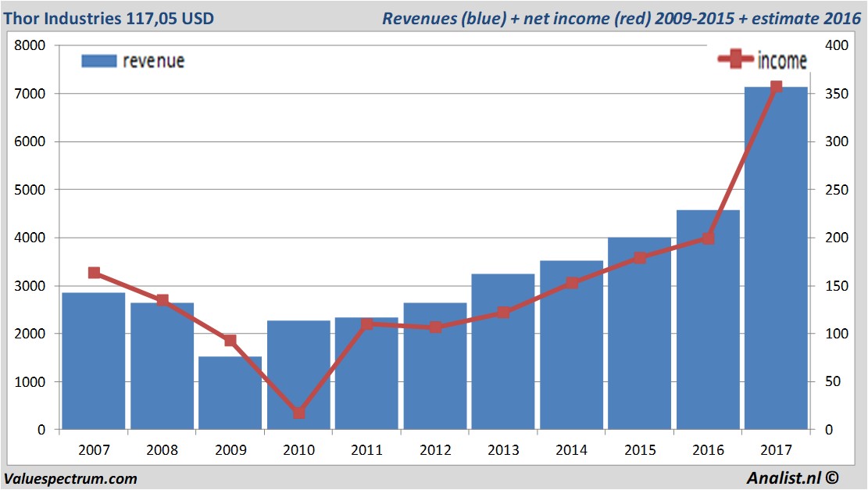The image size is (868, 490).
Task: Click the 2007 income data point
Action: pos(94,273)
